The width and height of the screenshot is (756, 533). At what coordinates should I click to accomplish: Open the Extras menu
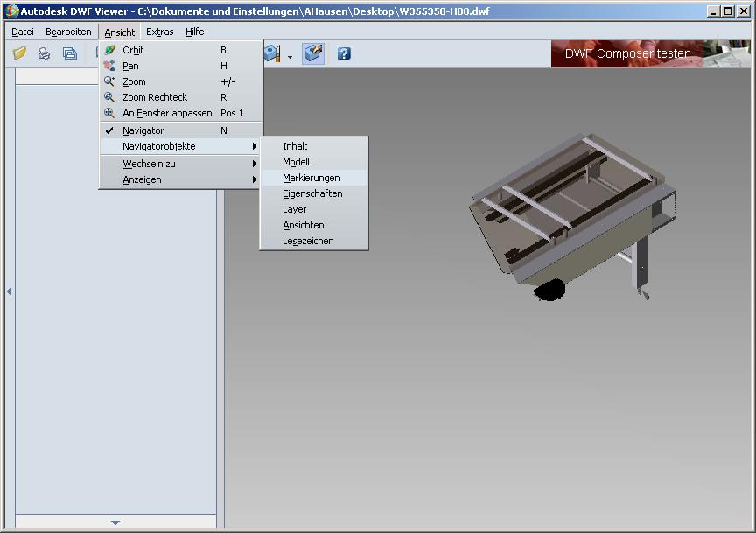pos(159,32)
